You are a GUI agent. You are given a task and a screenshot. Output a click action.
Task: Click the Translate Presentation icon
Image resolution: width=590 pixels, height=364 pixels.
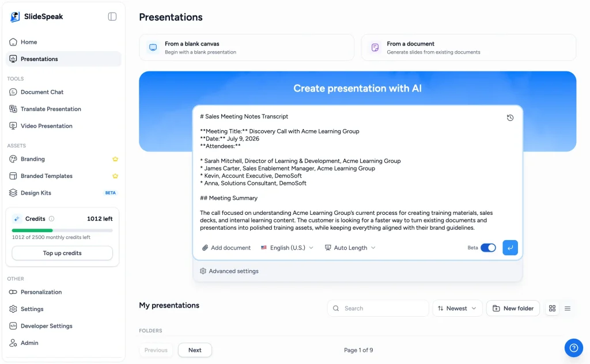pyautogui.click(x=13, y=109)
